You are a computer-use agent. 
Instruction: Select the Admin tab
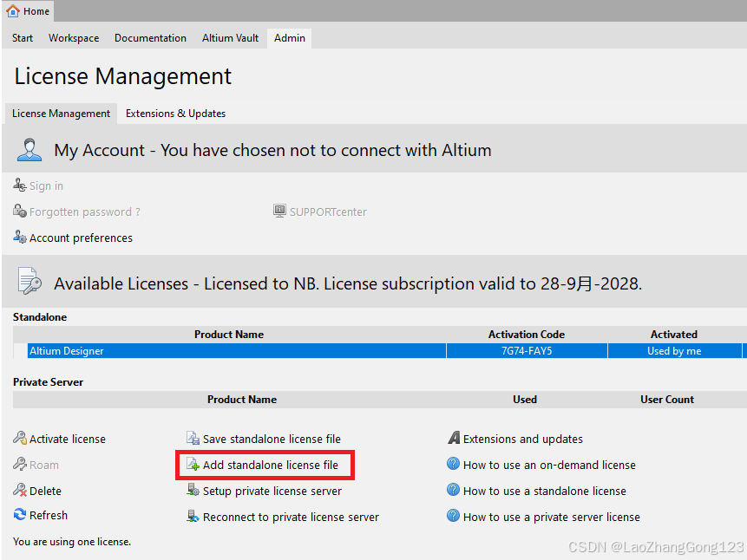pos(290,38)
